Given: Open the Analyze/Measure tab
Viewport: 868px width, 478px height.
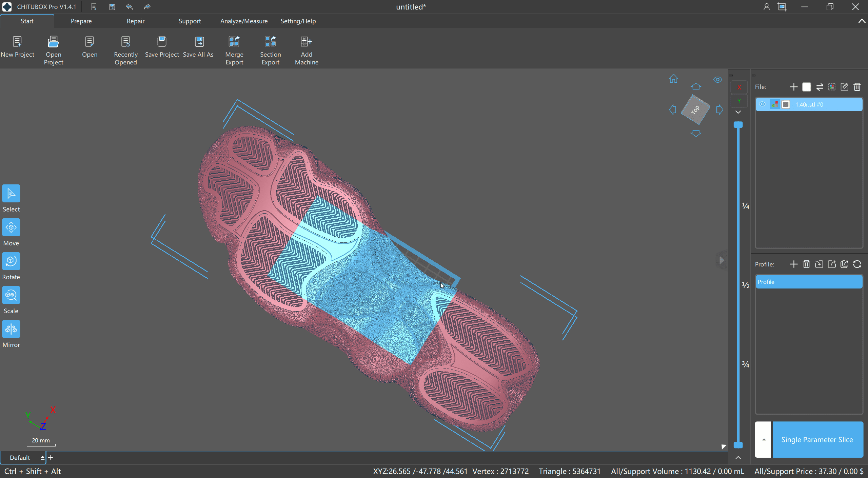Looking at the screenshot, I should tap(244, 21).
